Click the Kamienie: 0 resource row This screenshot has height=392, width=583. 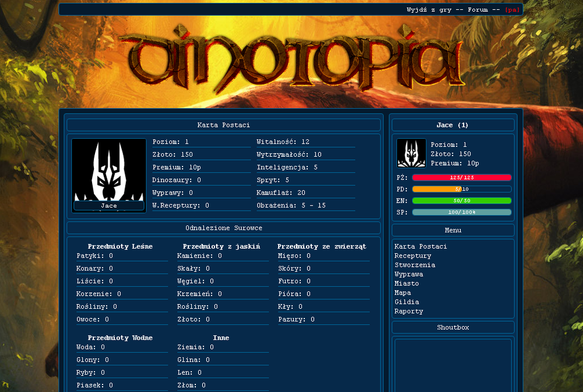coord(223,256)
